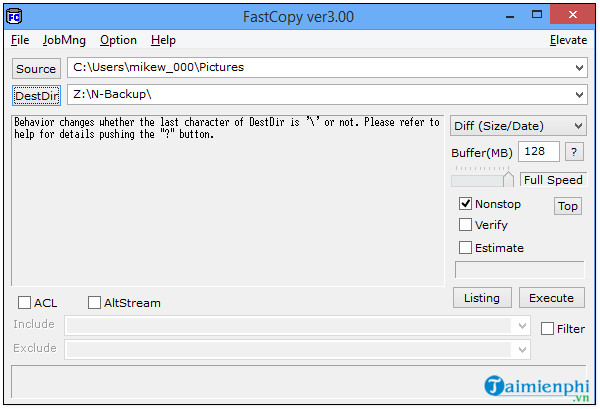Click the Execute button

coord(551,298)
